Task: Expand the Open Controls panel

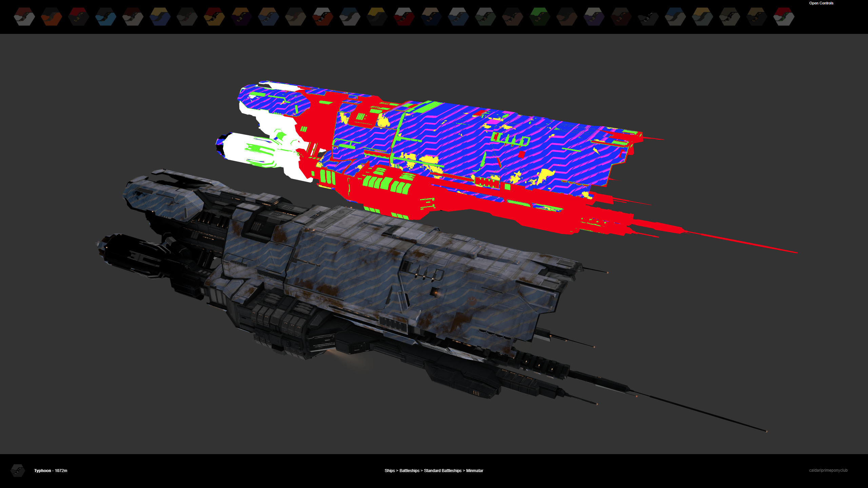Action: point(821,3)
